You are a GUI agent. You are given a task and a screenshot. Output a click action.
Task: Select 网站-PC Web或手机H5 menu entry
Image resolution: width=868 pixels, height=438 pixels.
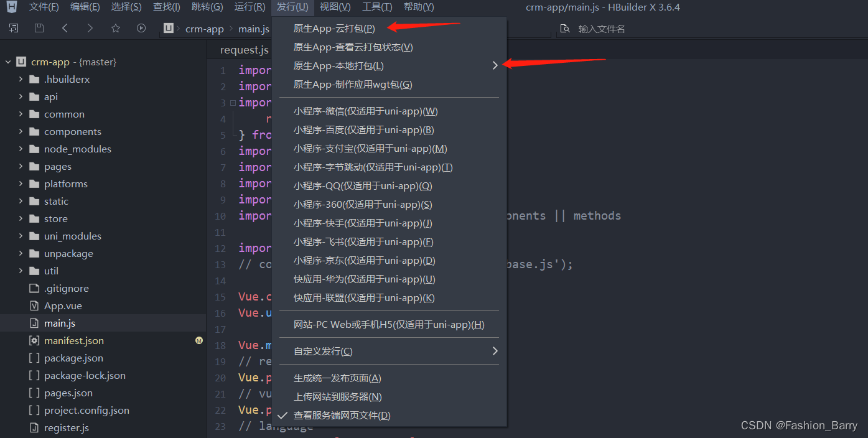[x=390, y=324]
